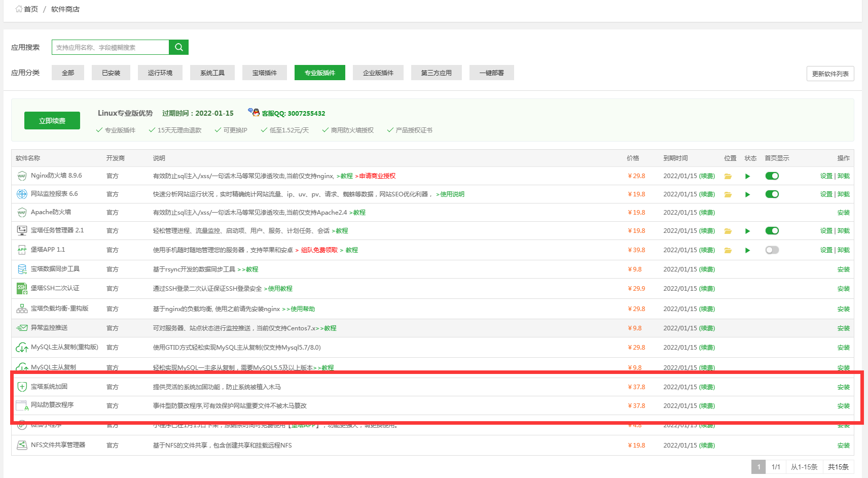Click 安装 for 异常监控推送

(844, 328)
